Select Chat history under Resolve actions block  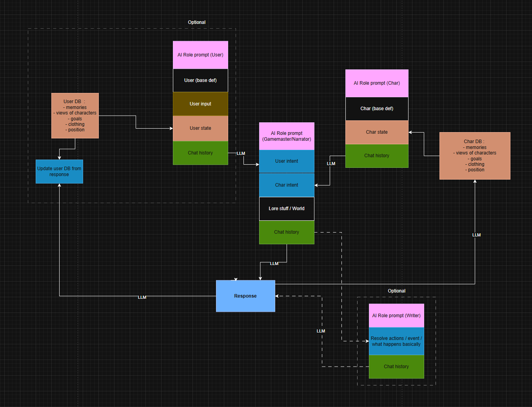396,367
